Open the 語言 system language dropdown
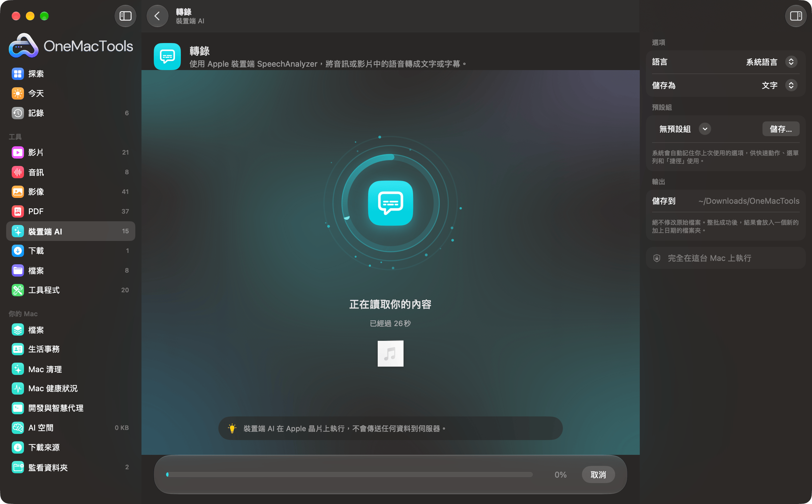812x504 pixels. pyautogui.click(x=771, y=62)
